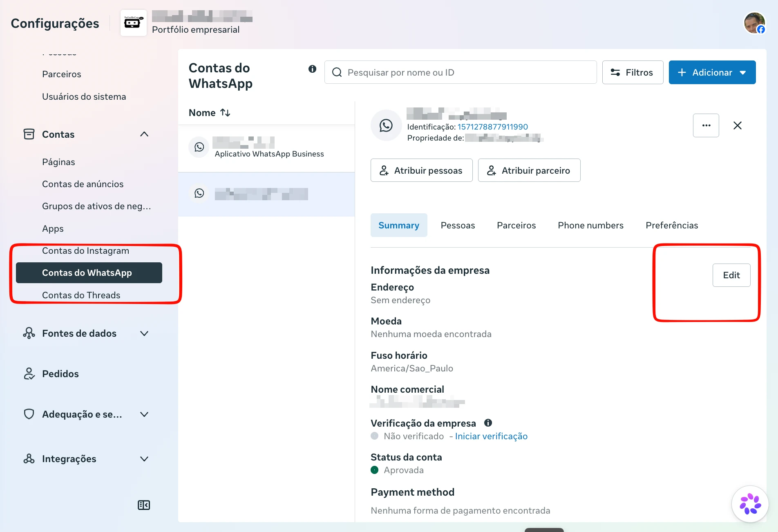Open the Preferências tab
This screenshot has width=778, height=532.
(672, 225)
